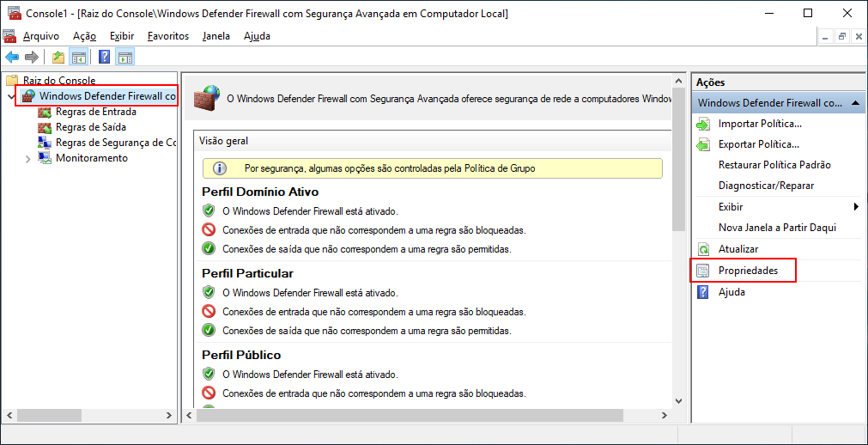The width and height of the screenshot is (868, 445).
Task: Click Exportar Política action
Action: 758,144
